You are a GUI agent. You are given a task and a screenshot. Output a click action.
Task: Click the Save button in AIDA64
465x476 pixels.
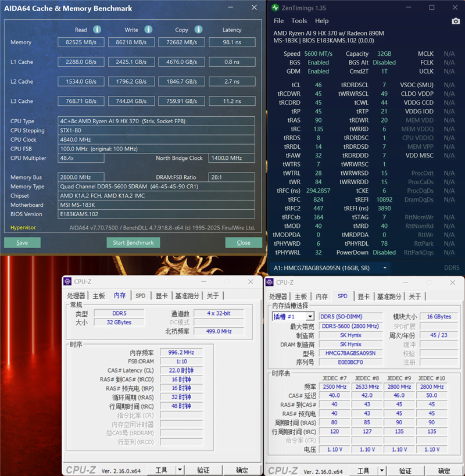point(22,242)
